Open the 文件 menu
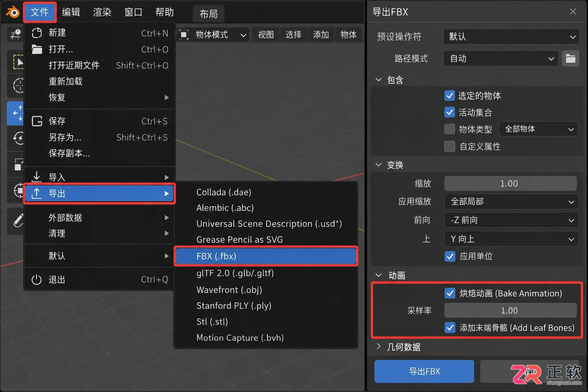Viewport: 588px width, 392px height. pyautogui.click(x=40, y=12)
